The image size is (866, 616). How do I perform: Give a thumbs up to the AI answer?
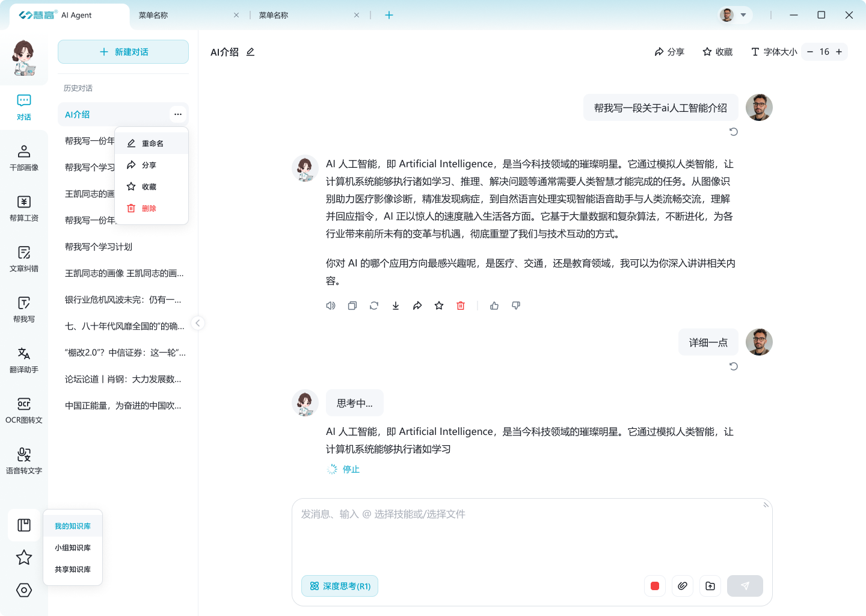[x=494, y=306]
